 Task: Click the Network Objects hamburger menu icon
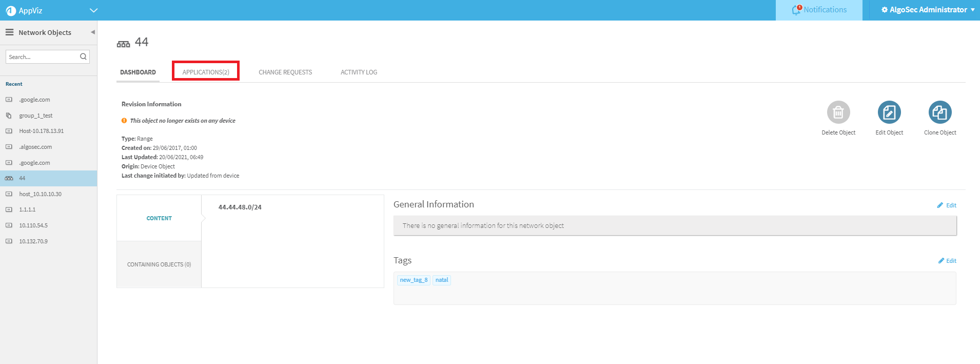pyautogui.click(x=9, y=32)
